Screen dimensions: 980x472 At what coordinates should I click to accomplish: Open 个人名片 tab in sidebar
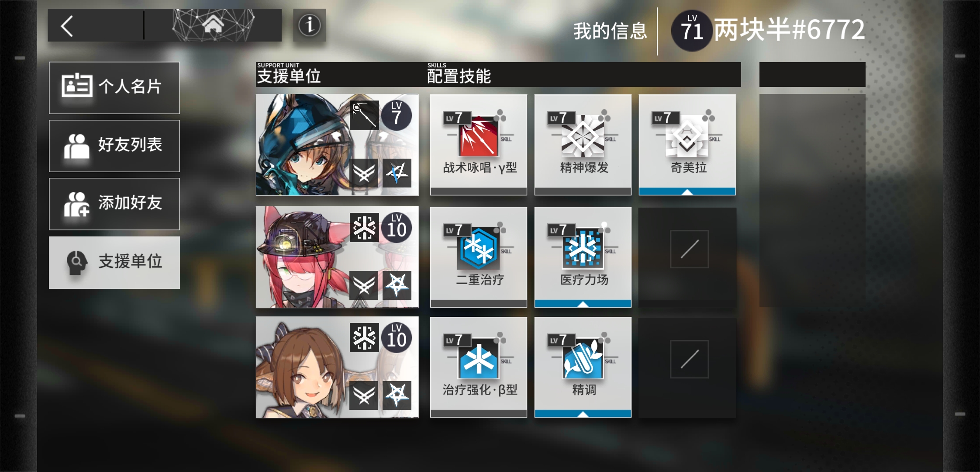tap(114, 87)
